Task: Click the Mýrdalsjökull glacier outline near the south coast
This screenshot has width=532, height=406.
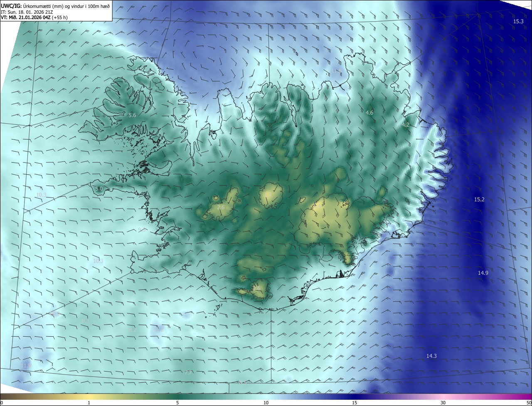Action: click(260, 289)
